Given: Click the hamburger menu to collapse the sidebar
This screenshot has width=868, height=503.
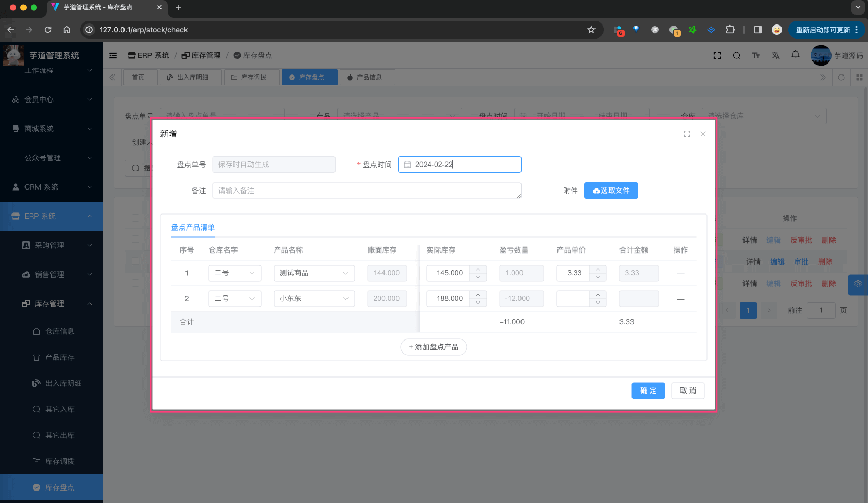Looking at the screenshot, I should click(113, 55).
